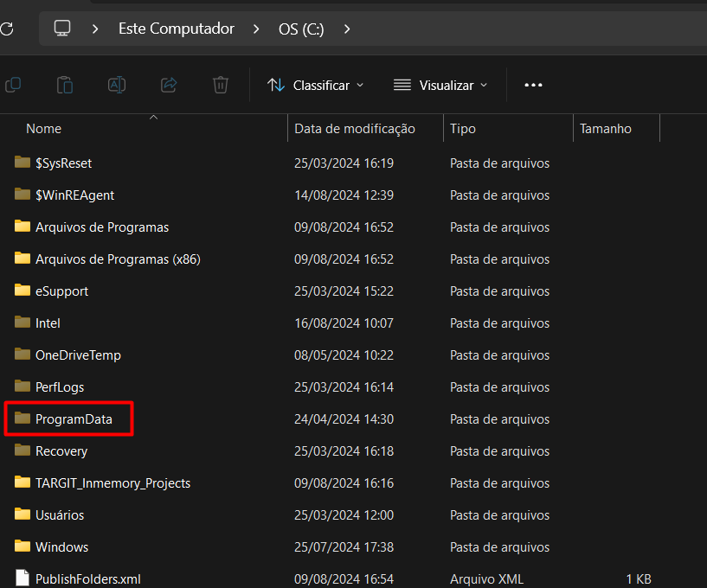Select the $WinREAgent folder name
The width and height of the screenshot is (707, 588).
point(74,195)
